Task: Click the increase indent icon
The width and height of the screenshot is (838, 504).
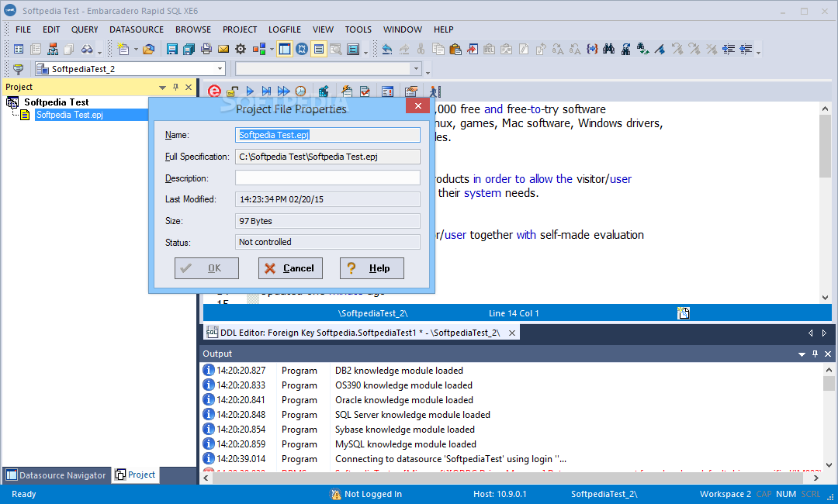Action: tap(729, 50)
